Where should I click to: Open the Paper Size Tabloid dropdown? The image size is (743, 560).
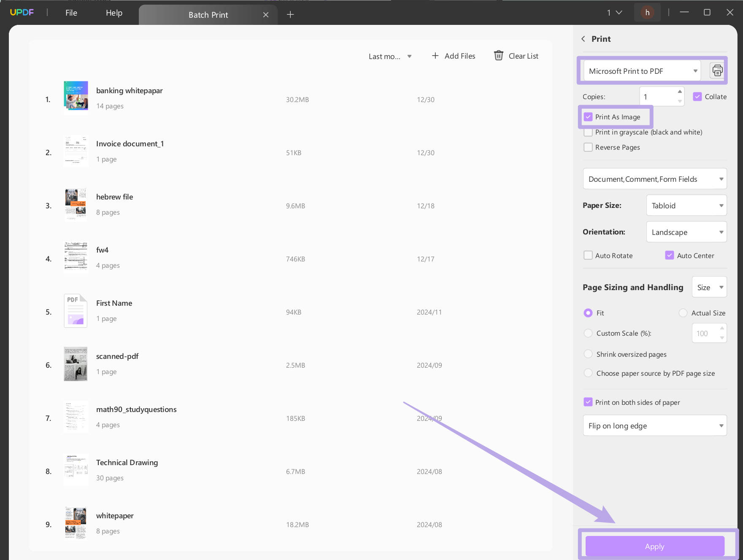click(686, 205)
